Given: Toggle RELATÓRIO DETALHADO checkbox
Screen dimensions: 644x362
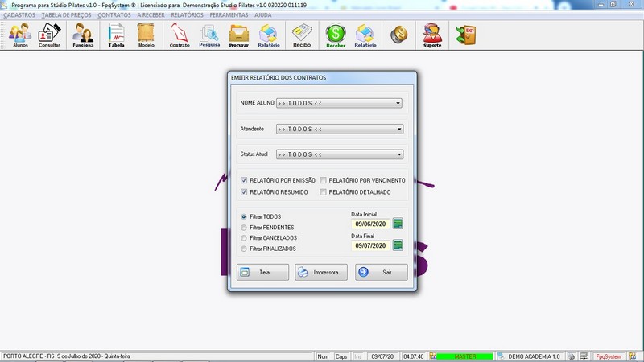Looking at the screenshot, I should 324,192.
